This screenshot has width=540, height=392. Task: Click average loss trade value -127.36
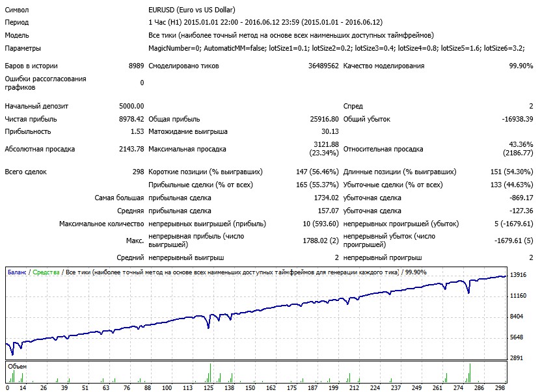pyautogui.click(x=521, y=211)
